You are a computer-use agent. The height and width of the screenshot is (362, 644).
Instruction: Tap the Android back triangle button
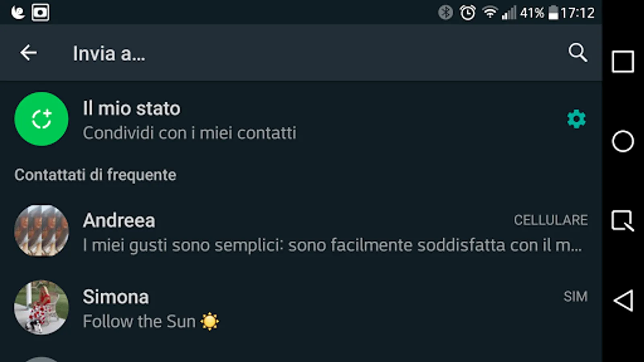point(623,300)
